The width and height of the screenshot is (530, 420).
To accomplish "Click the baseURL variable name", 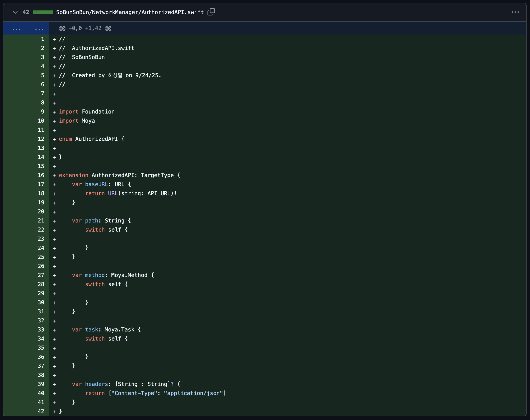I will point(96,184).
